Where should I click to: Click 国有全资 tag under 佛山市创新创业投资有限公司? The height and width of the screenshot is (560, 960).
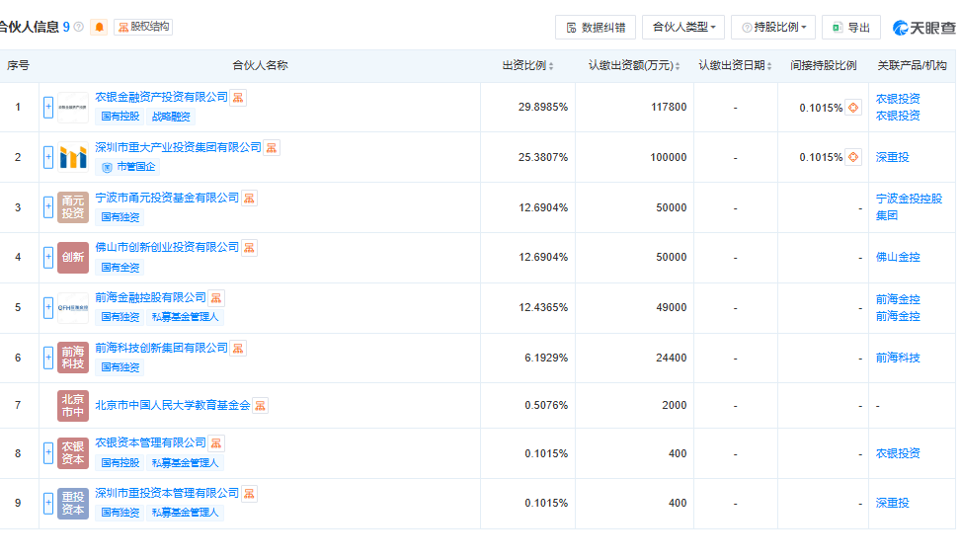(120, 268)
